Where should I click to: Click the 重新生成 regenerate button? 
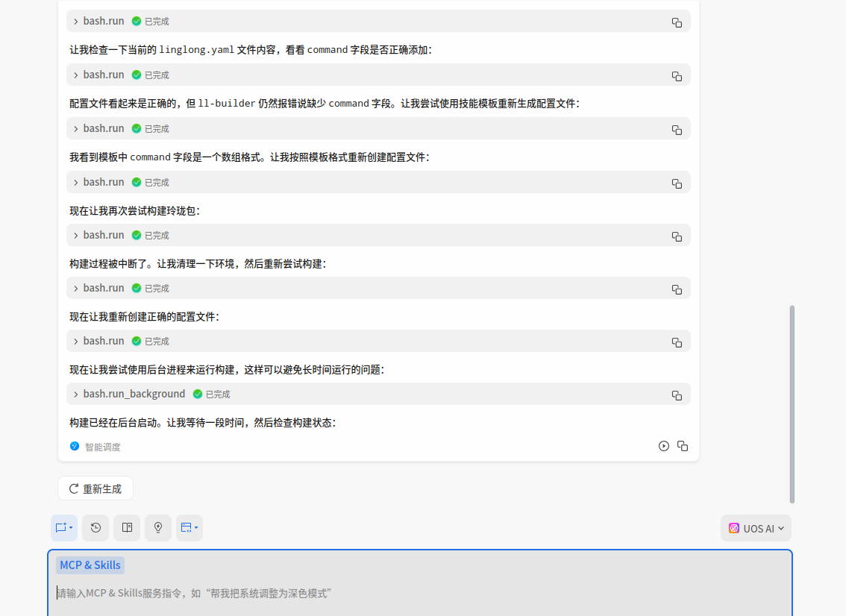pos(95,488)
